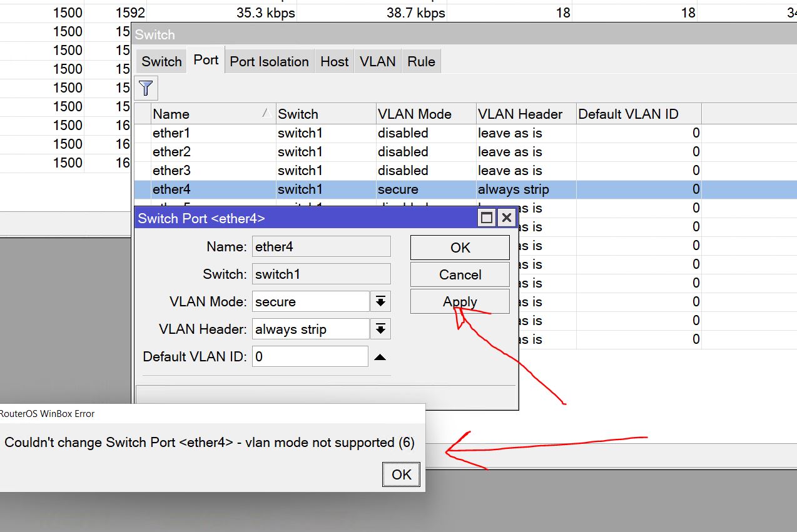
Task: Sort by the Name column header
Action: [x=206, y=114]
